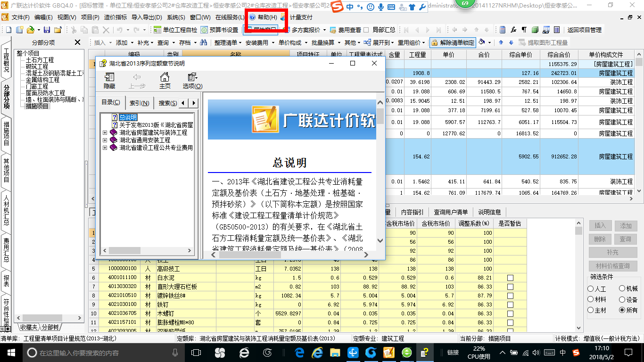Click the Windows search box on taskbar
The width and height of the screenshot is (644, 362).
tap(103, 353)
